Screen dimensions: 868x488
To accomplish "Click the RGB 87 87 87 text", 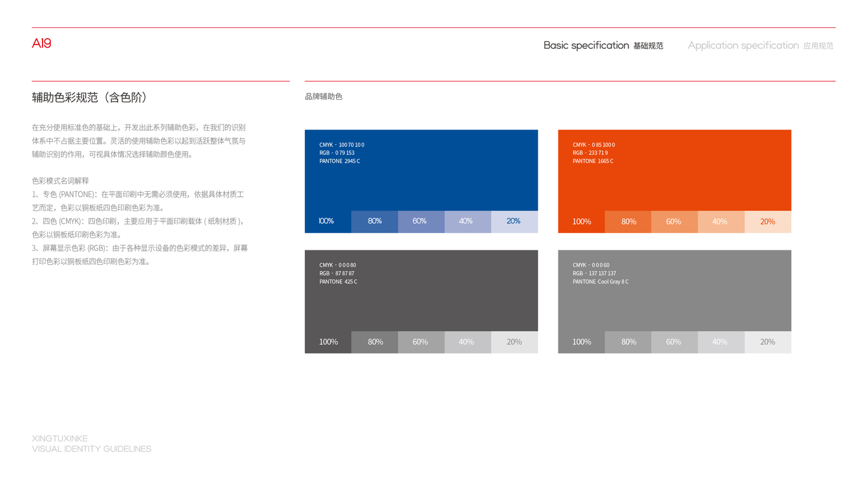I will [x=337, y=273].
